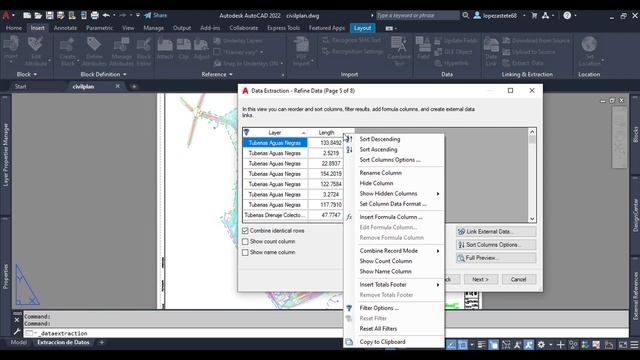Close the civilplan drawing tab
Screen dimensions: 640x360
pos(118,86)
